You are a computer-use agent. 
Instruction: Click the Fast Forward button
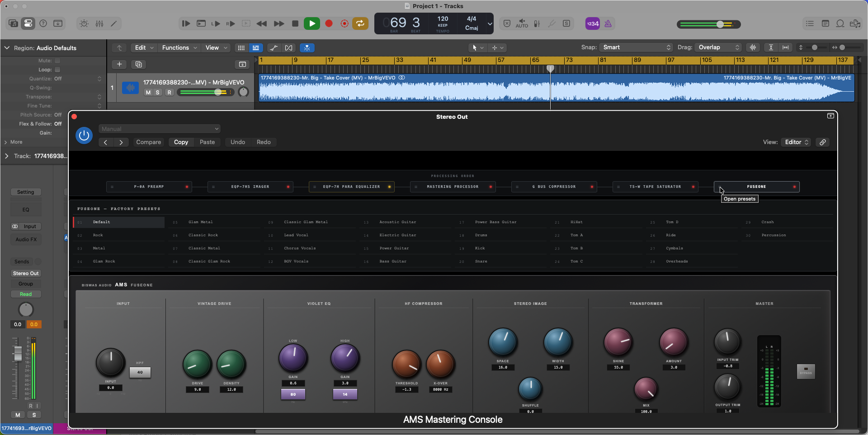click(x=279, y=23)
